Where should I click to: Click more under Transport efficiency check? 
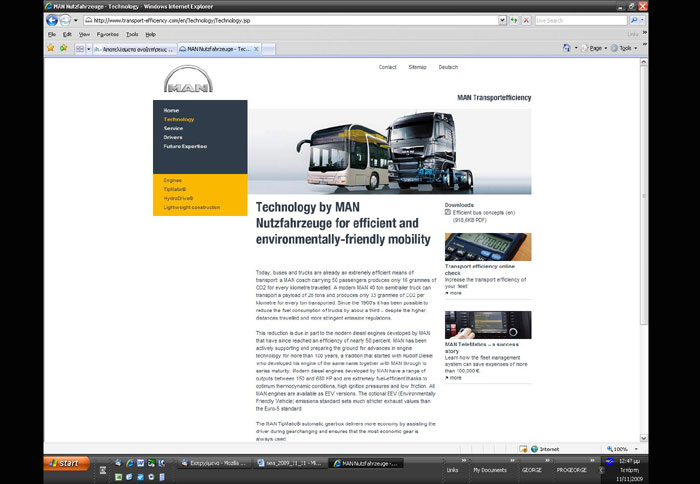click(453, 293)
